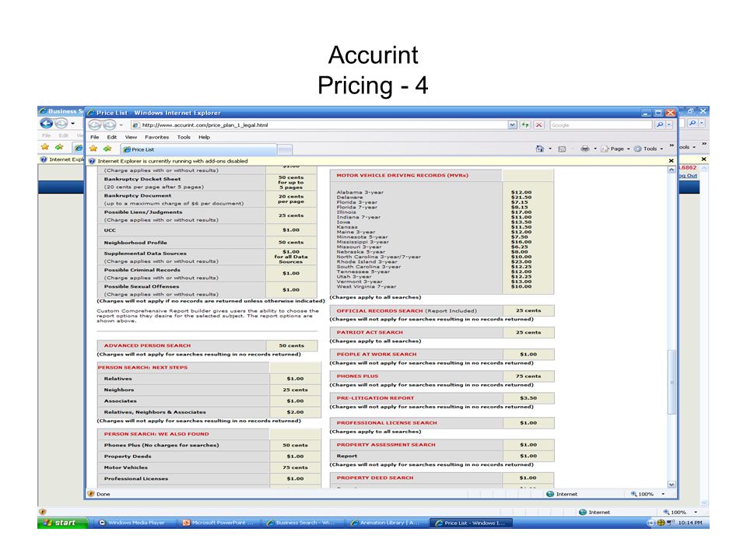The height and width of the screenshot is (560, 747).
Task: Open a new blank tab
Action: pyautogui.click(x=285, y=150)
